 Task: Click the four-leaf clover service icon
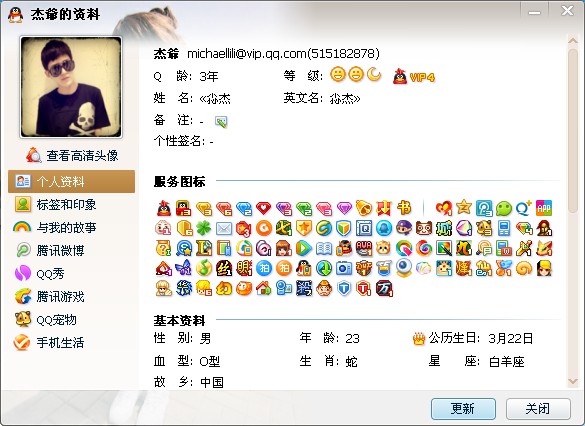pyautogui.click(x=204, y=228)
